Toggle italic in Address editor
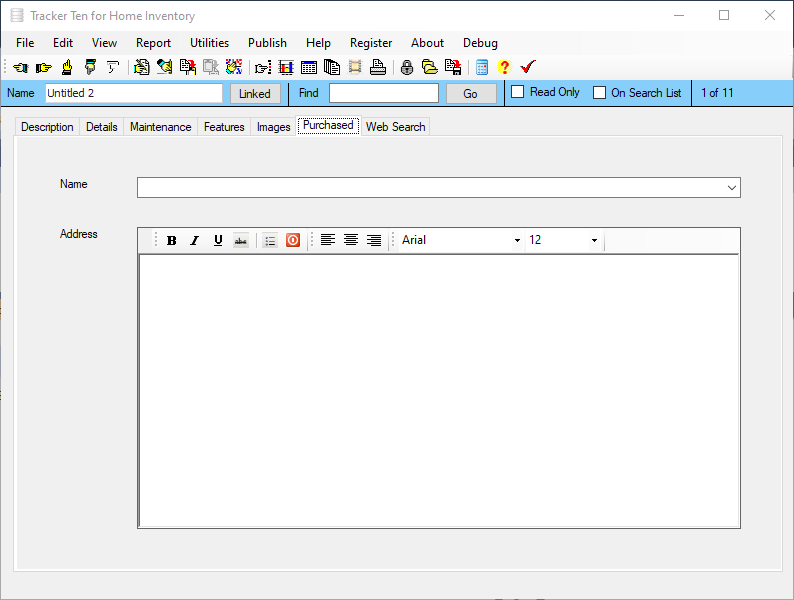Viewport: 794px width, 600px height. pyautogui.click(x=194, y=241)
